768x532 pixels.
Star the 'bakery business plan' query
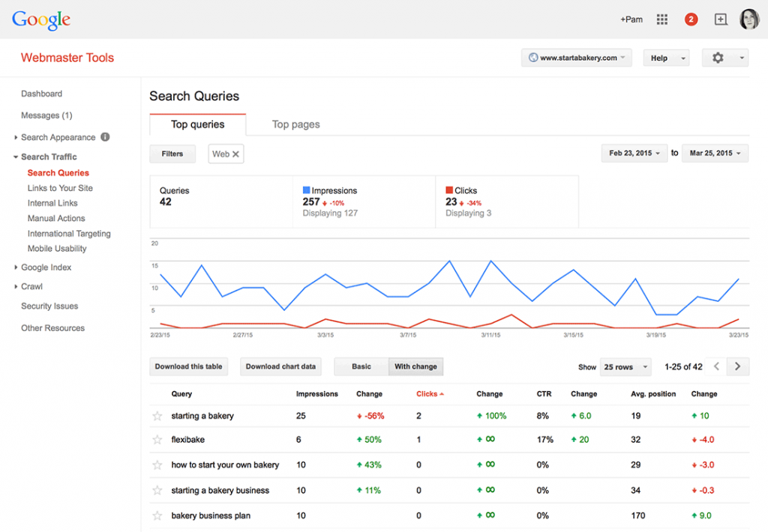click(157, 516)
